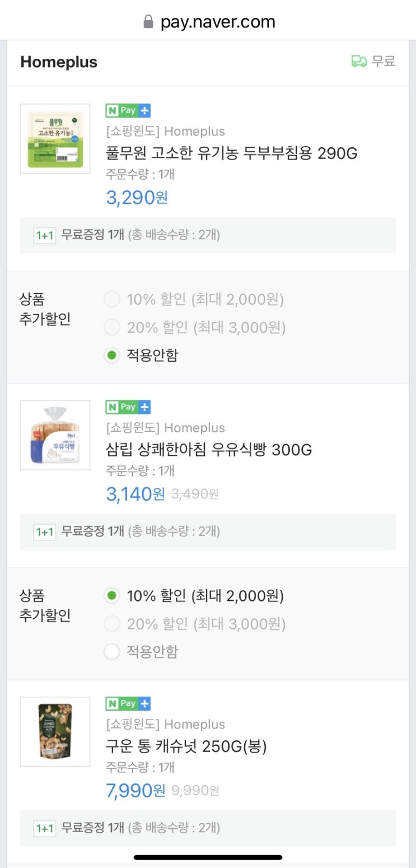Tap the green free delivery truck icon
The image size is (416, 868).
click(359, 62)
